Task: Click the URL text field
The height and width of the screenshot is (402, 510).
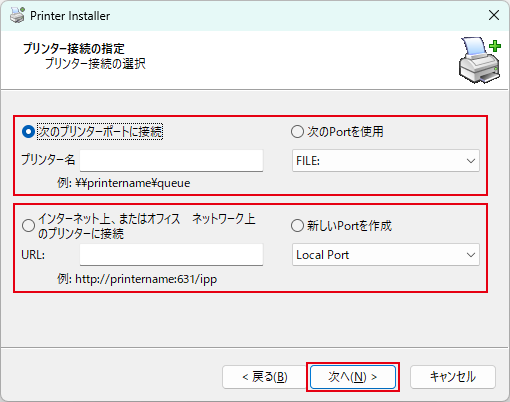Action: pyautogui.click(x=171, y=255)
